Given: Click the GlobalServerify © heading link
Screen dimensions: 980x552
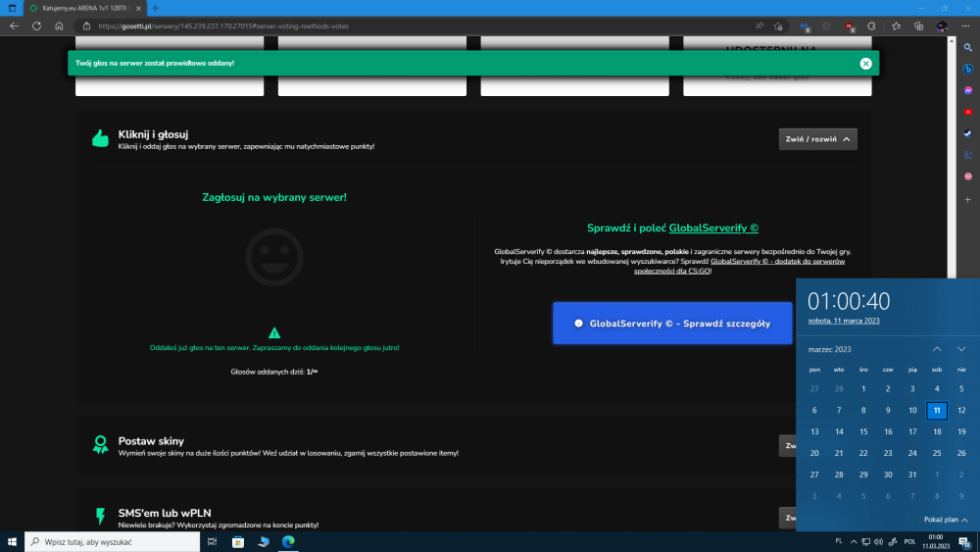Looking at the screenshot, I should click(x=713, y=228).
